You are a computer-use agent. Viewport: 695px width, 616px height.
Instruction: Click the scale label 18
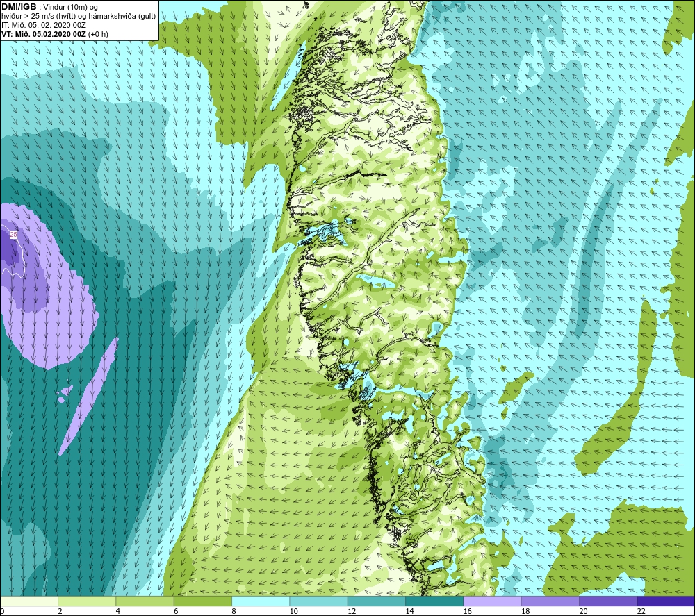[525, 611]
